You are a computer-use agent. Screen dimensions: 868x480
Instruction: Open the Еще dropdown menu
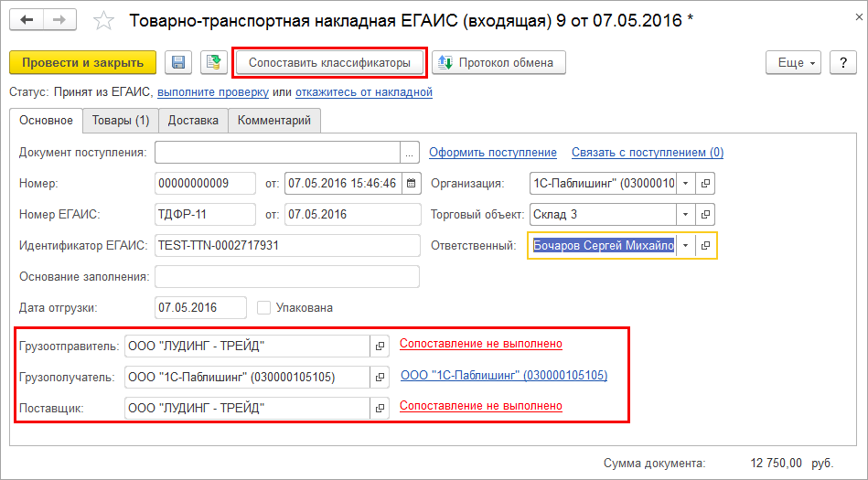(793, 62)
